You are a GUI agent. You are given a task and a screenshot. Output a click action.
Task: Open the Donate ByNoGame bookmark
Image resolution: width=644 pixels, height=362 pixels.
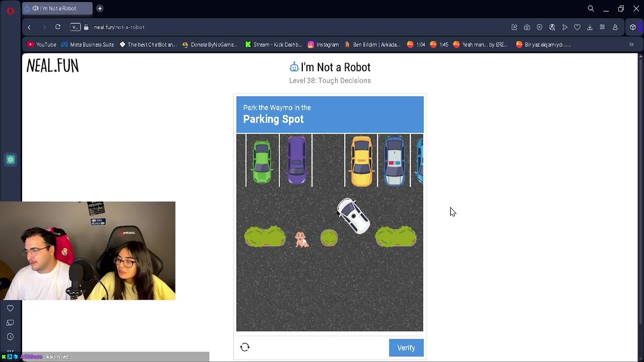[210, 45]
